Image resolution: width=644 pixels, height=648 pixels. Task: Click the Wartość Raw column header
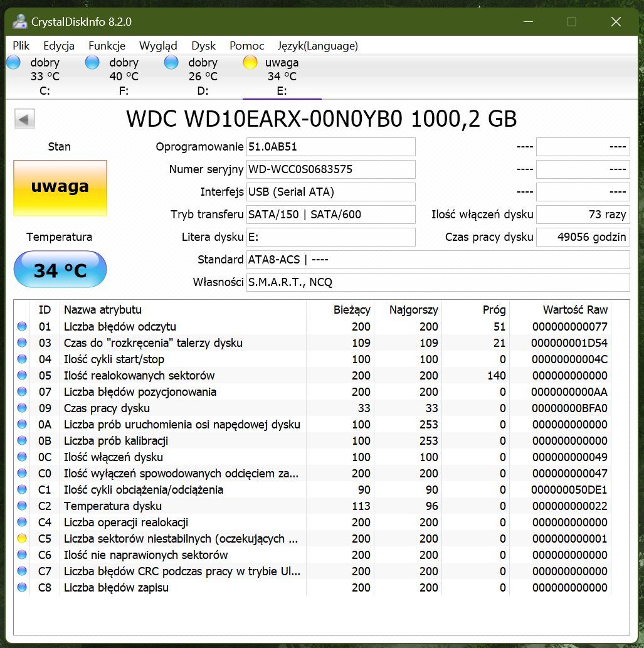click(561, 310)
